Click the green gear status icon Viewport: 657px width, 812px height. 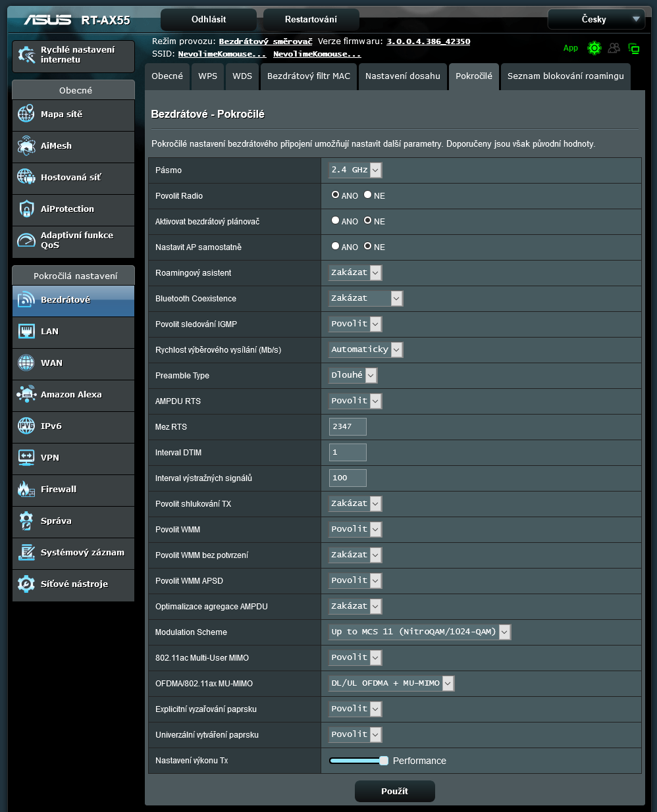click(594, 48)
